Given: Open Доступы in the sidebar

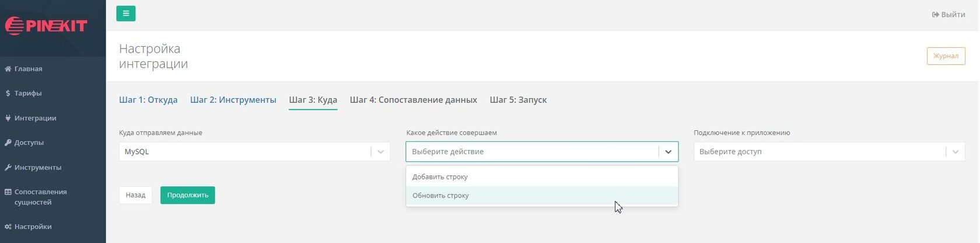Looking at the screenshot, I should [29, 143].
